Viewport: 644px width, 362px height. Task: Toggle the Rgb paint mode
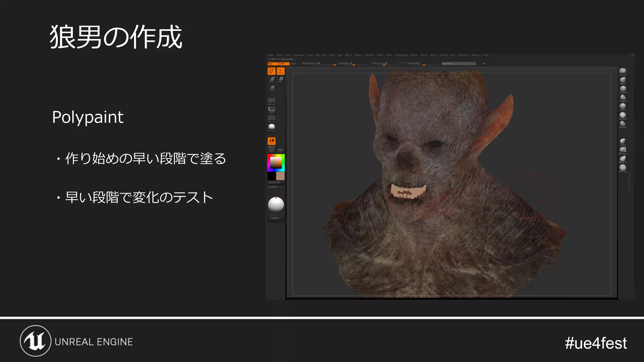coord(272,63)
